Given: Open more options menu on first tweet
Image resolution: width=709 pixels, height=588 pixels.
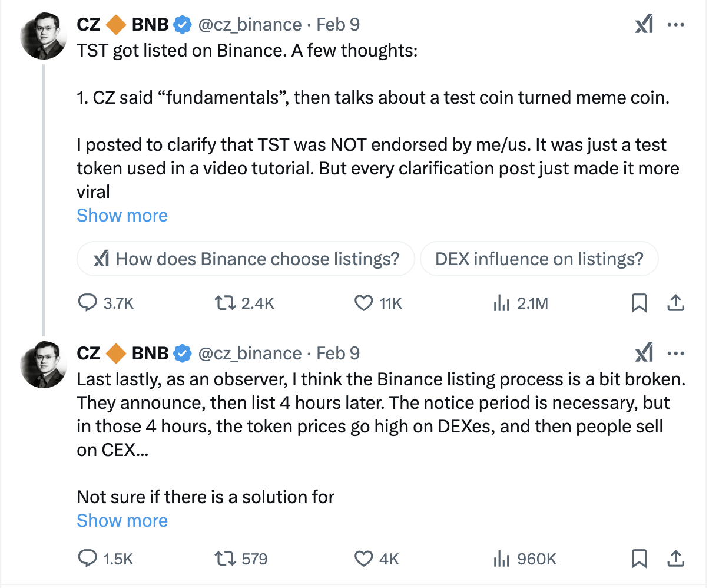Looking at the screenshot, I should [x=675, y=25].
